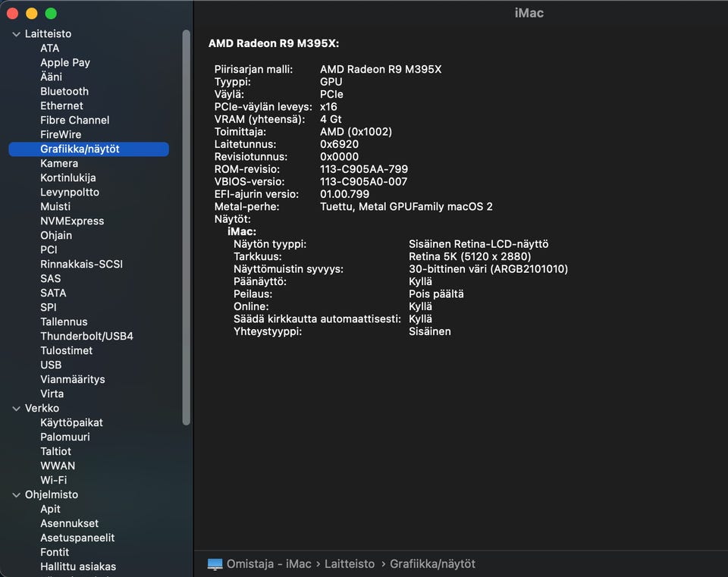Select Käyttöpaikat under Verkko
Screen dimensions: 728x577
click(71, 422)
